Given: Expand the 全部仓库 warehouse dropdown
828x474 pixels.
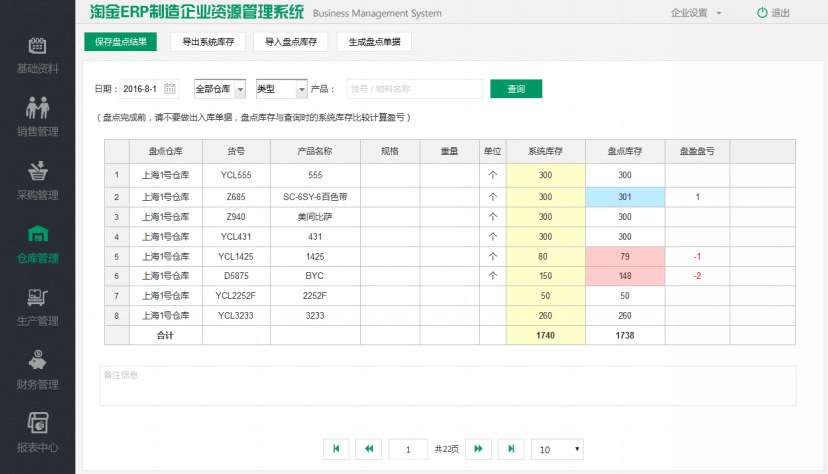Looking at the screenshot, I should (x=239, y=89).
